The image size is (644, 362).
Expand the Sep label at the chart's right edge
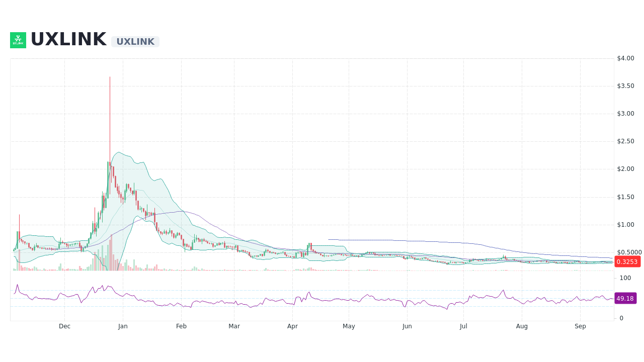pos(580,326)
